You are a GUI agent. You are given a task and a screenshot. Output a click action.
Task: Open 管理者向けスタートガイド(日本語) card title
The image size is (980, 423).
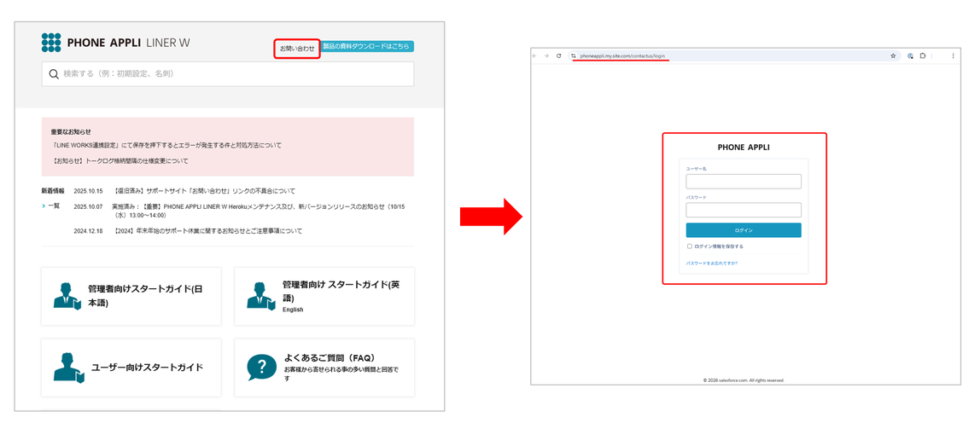coord(146,296)
